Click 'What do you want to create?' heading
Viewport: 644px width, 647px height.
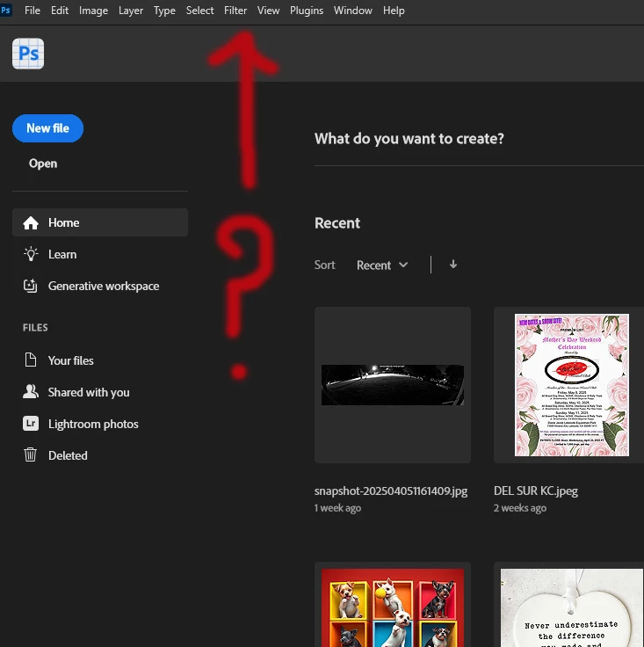[x=409, y=139]
